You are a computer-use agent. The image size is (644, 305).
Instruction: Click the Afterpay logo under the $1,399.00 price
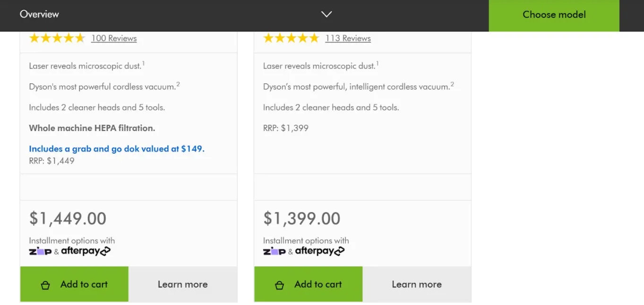[320, 251]
